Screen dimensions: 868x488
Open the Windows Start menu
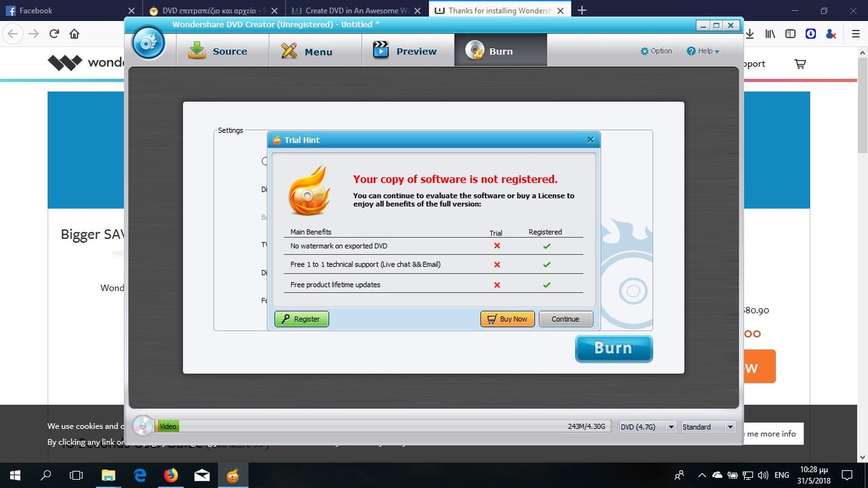pyautogui.click(x=15, y=475)
